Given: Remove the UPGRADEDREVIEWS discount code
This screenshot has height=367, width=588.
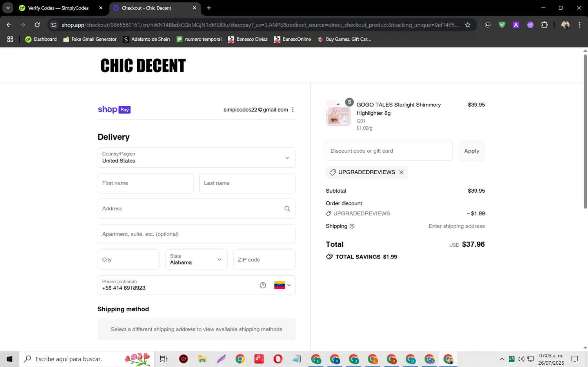Looking at the screenshot, I should 401,172.
